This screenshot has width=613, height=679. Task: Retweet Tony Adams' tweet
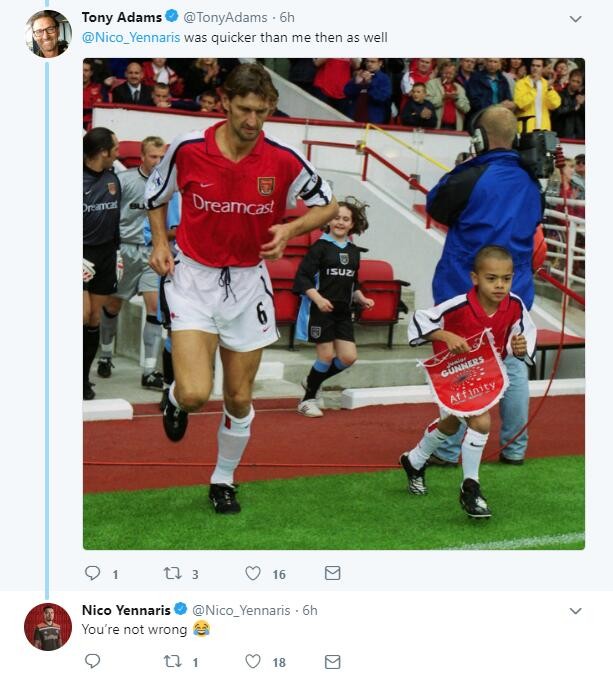point(172,573)
